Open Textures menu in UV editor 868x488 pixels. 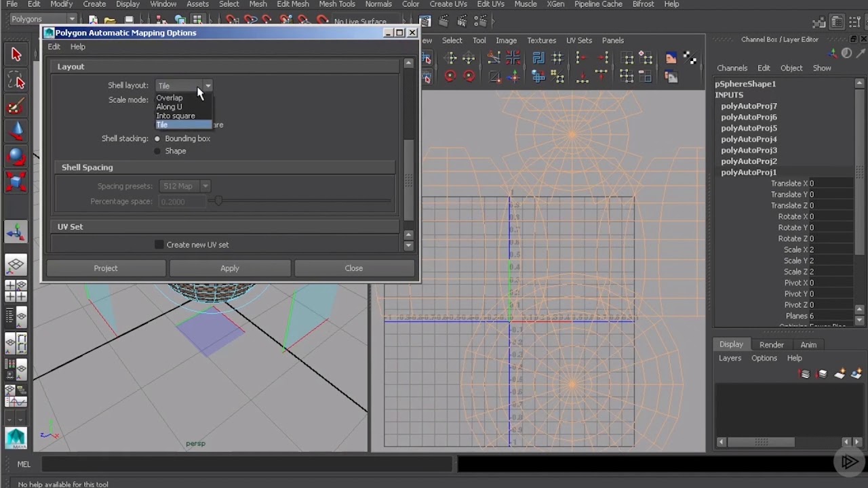(542, 41)
